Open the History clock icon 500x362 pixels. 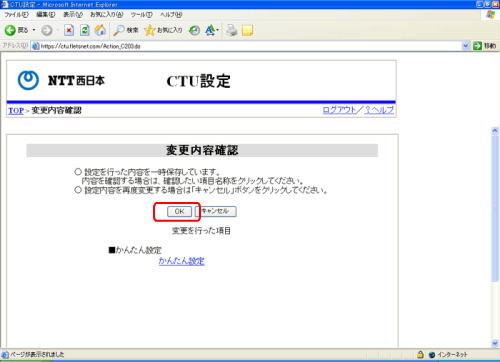(x=194, y=30)
